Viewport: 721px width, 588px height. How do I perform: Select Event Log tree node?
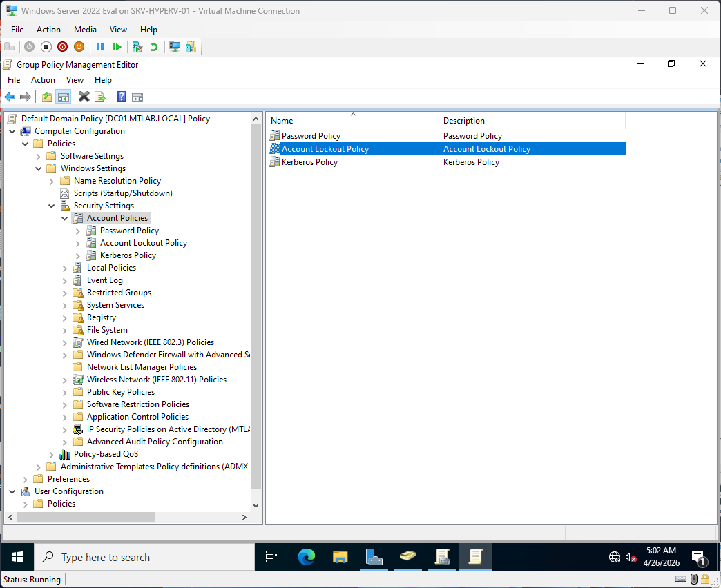coord(105,280)
